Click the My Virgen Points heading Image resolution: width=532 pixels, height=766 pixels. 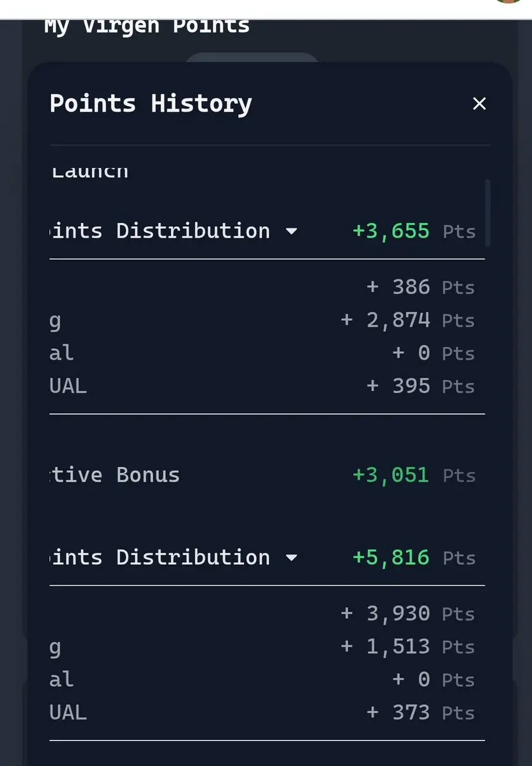[146, 26]
